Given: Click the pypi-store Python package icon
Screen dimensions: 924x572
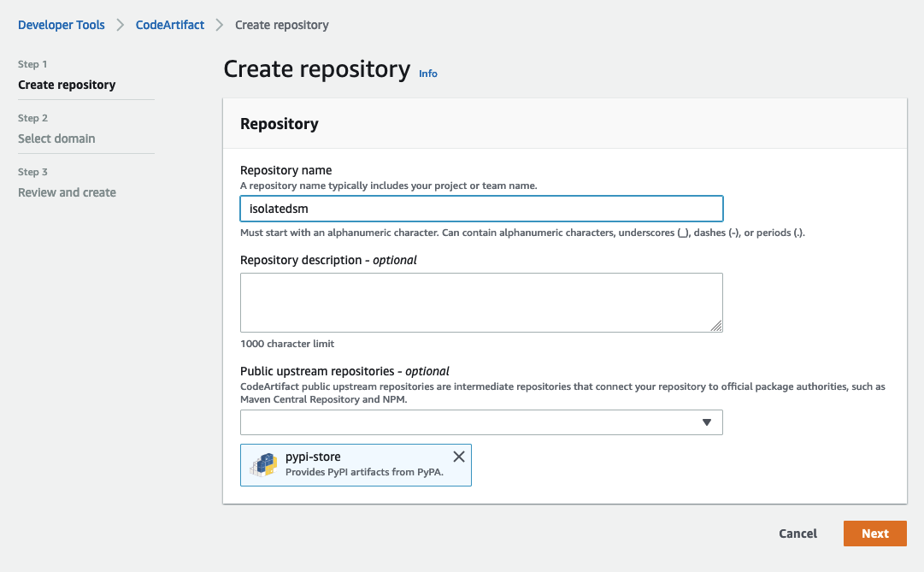Looking at the screenshot, I should tap(263, 464).
